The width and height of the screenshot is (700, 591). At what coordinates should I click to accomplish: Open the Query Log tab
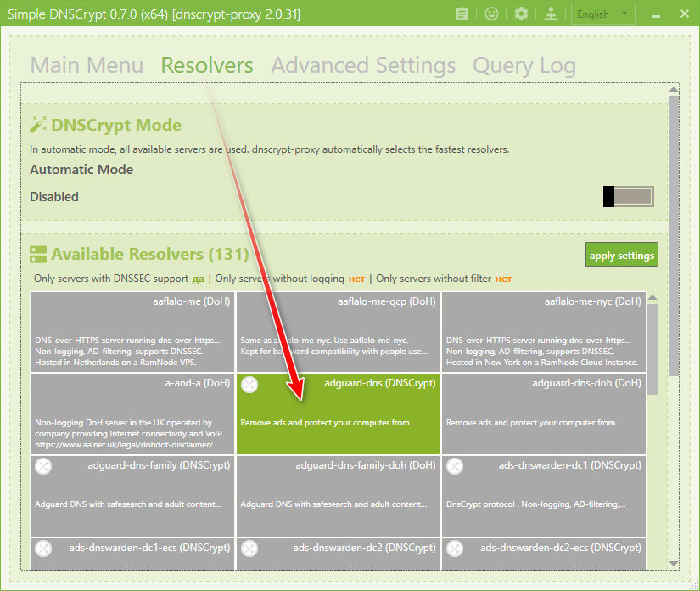(524, 65)
